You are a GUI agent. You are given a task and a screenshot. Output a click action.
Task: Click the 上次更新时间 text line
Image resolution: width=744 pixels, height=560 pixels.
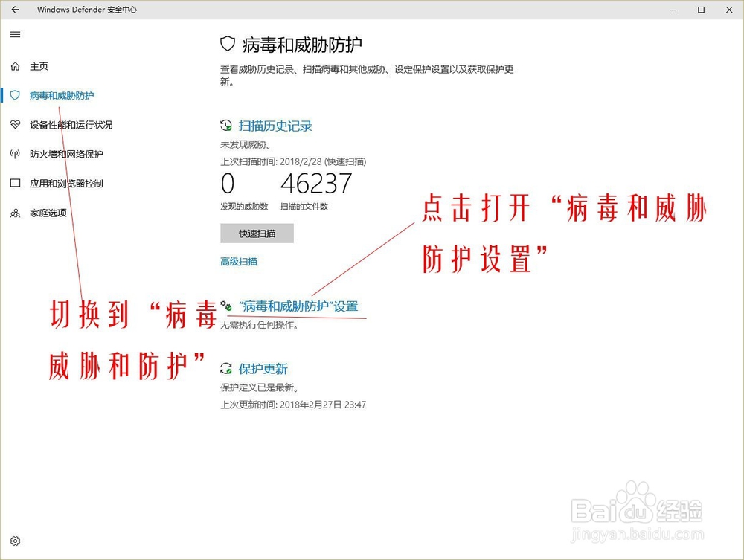coord(293,405)
